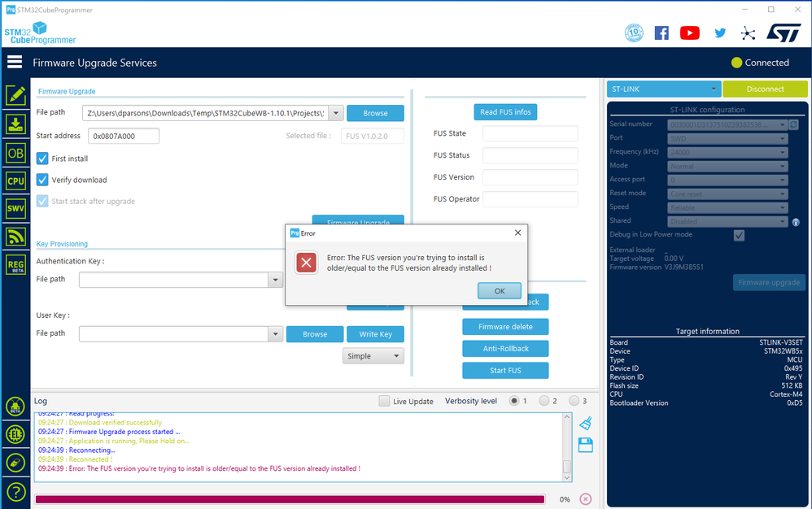This screenshot has width=812, height=509.
Task: Open the Facebook page icon
Action: click(661, 33)
